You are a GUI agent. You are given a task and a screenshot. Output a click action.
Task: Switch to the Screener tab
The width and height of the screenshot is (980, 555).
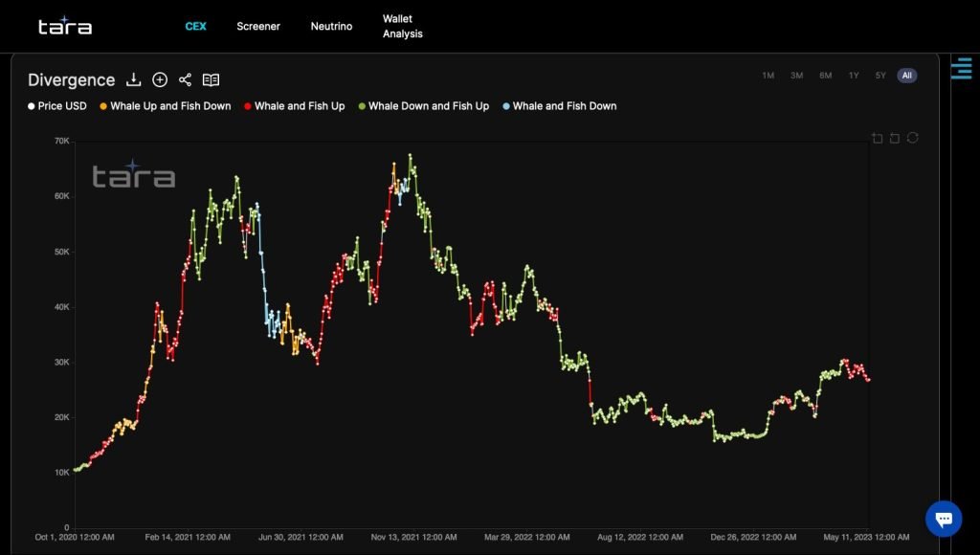click(258, 26)
